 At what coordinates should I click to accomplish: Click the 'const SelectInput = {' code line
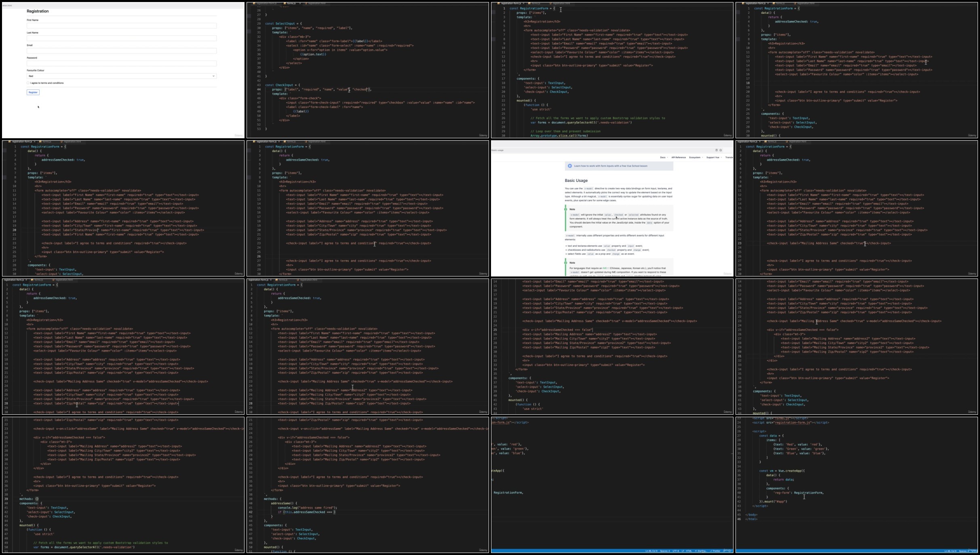[283, 24]
